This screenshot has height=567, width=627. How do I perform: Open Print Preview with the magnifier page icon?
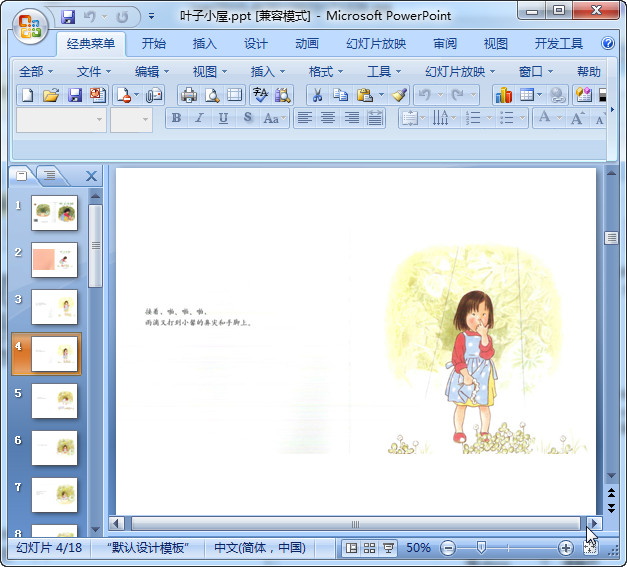point(212,95)
